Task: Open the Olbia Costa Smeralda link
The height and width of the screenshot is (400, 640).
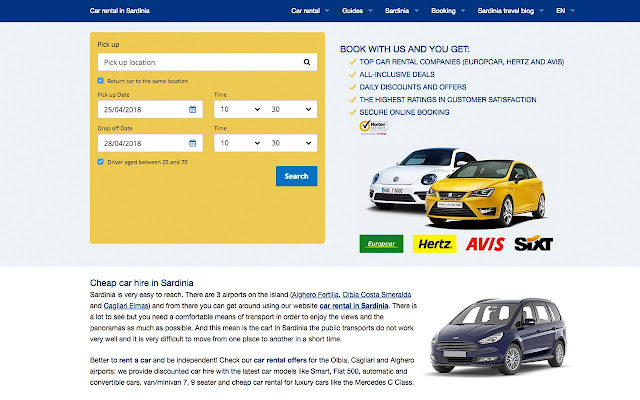Action: pyautogui.click(x=376, y=295)
